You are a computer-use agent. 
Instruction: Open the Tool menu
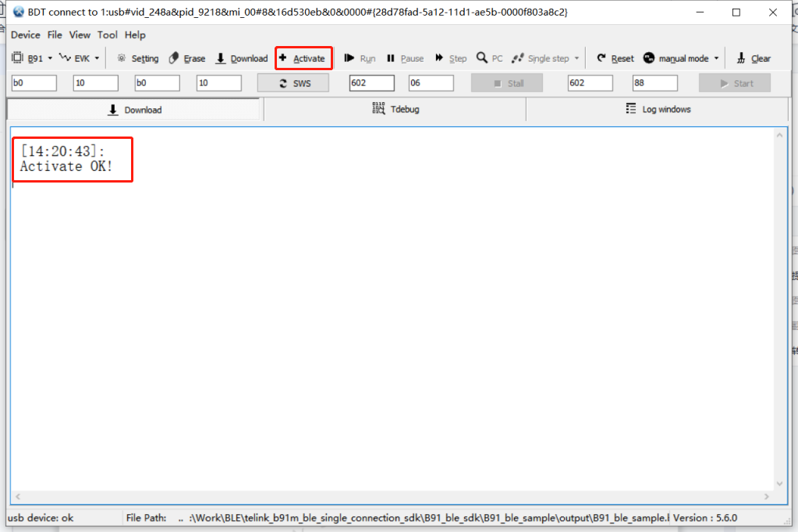[108, 35]
